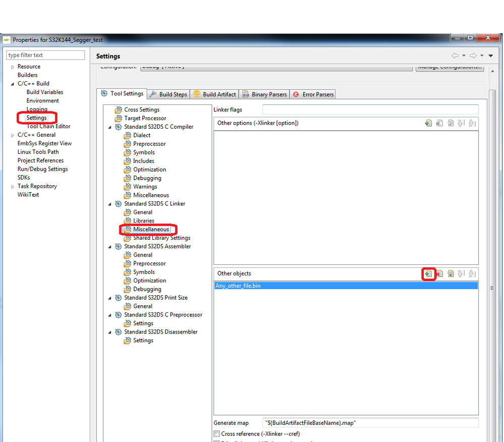Open Environment page

(x=42, y=100)
